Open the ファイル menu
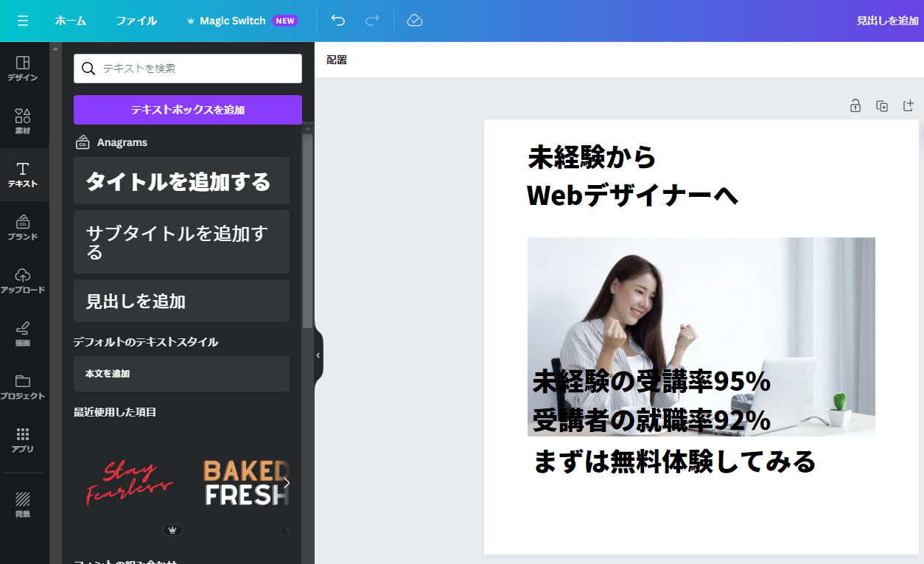The image size is (924, 564). point(136,21)
